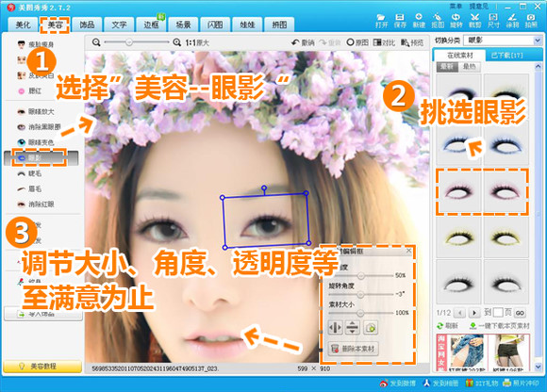Download all page materials with 一键下载本页素材
The width and height of the screenshot is (547, 392).
point(499,325)
